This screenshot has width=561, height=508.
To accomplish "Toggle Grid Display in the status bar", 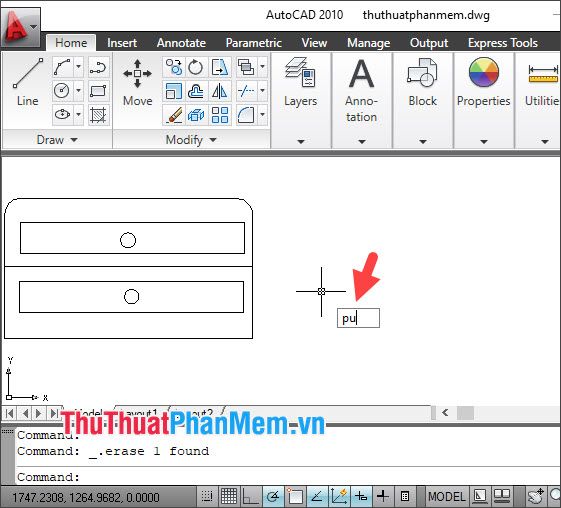I will coord(229,496).
